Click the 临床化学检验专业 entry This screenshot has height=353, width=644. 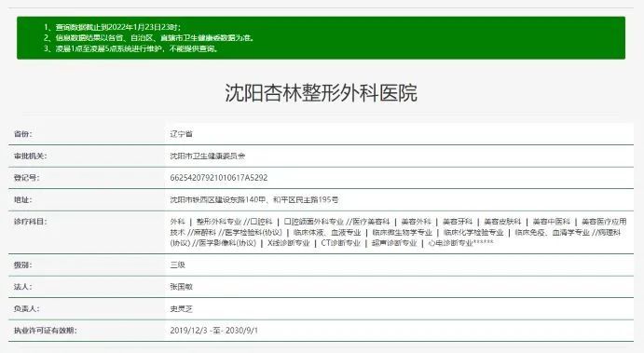pyautogui.click(x=473, y=232)
